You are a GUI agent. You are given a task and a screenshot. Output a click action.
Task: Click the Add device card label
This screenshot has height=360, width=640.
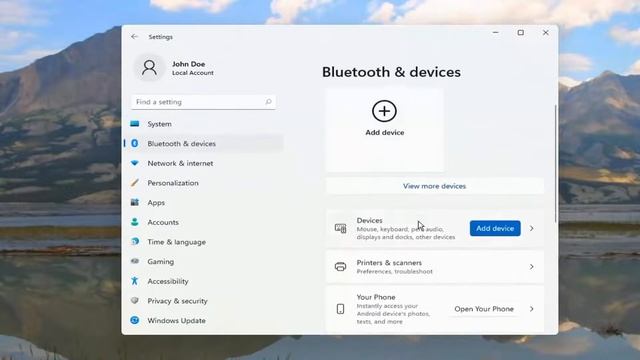tap(384, 132)
